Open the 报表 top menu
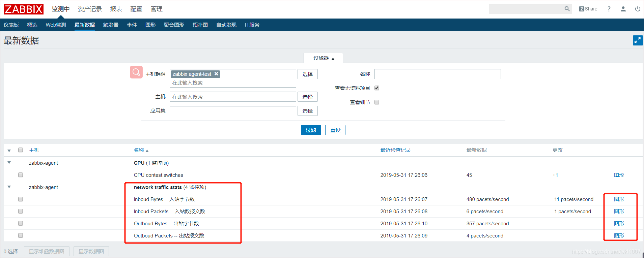This screenshot has height=258, width=644. pos(116,9)
